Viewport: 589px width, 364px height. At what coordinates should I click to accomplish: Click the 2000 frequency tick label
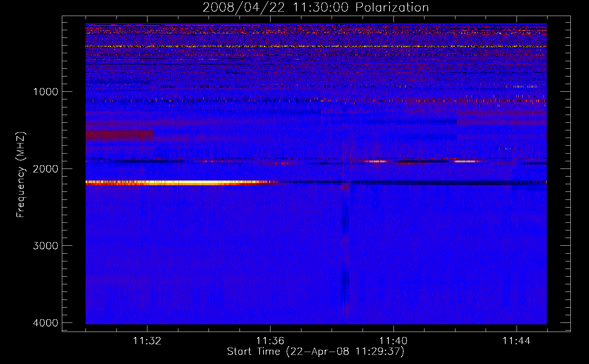pos(46,169)
